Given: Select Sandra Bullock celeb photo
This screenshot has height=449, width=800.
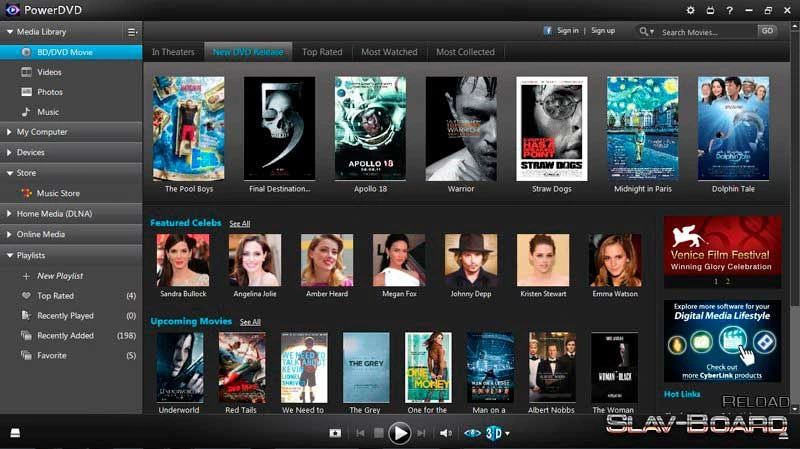Looking at the screenshot, I should click(x=183, y=260).
